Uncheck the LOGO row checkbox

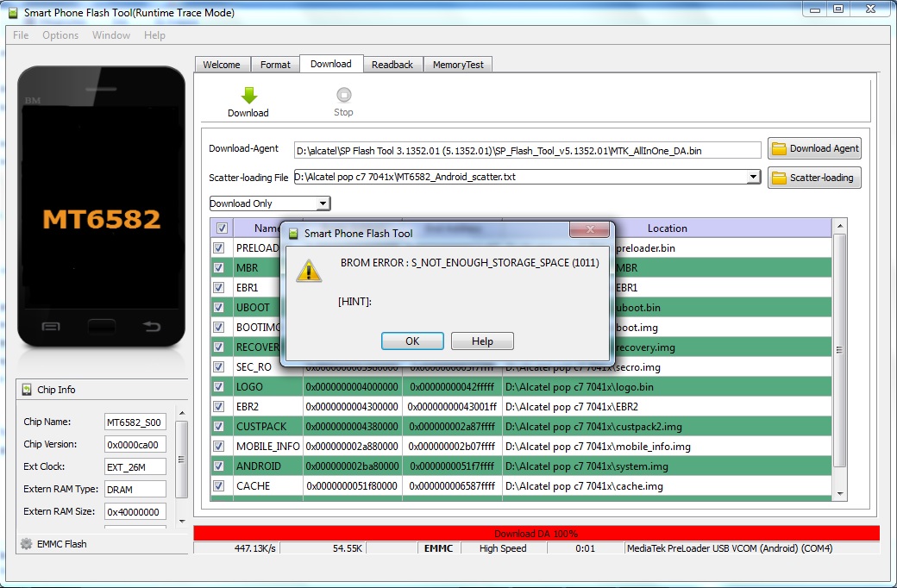[x=218, y=386]
